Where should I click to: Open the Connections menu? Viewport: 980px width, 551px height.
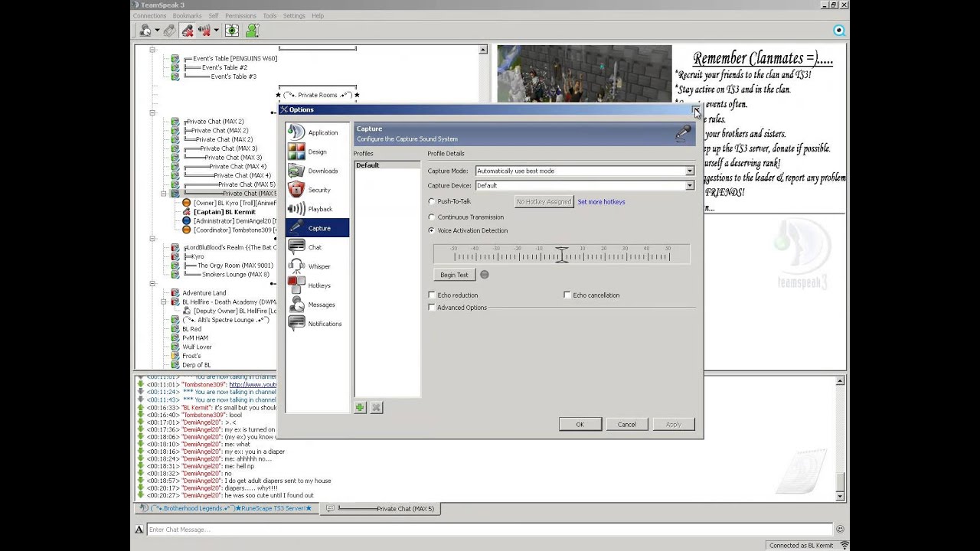coord(149,15)
